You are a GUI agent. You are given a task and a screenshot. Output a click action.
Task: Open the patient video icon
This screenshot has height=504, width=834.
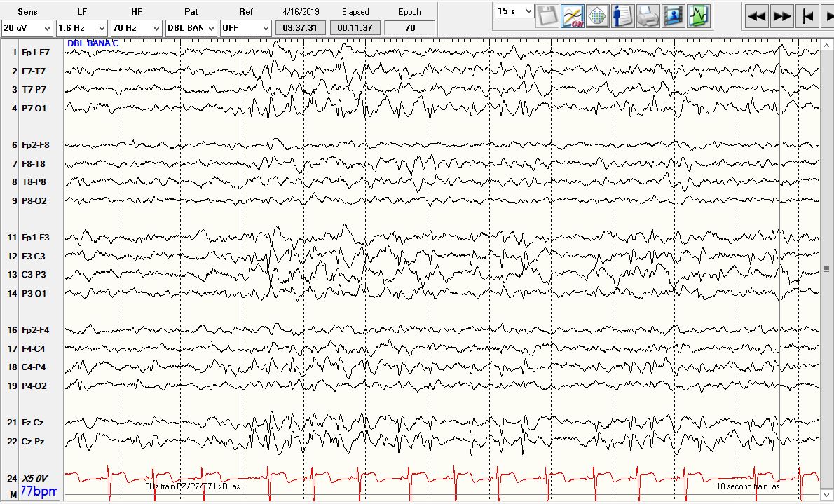[673, 15]
